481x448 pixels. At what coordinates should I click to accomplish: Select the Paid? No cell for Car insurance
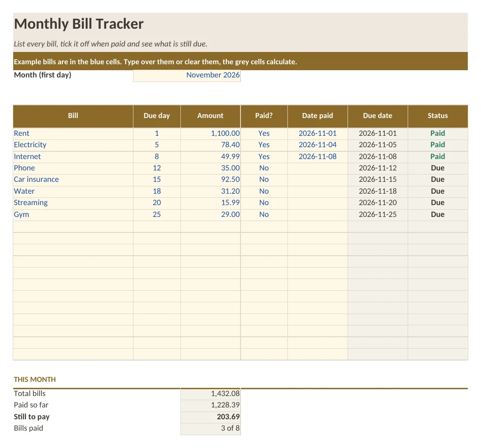click(x=264, y=180)
